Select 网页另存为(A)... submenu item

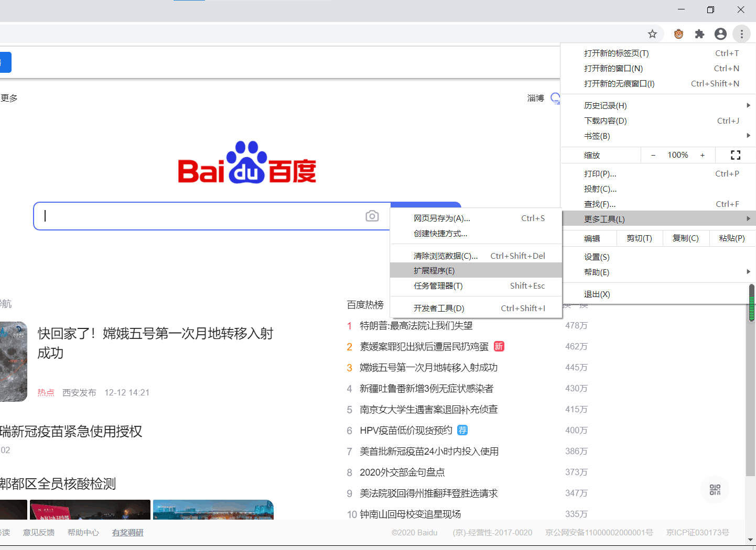(x=476, y=218)
